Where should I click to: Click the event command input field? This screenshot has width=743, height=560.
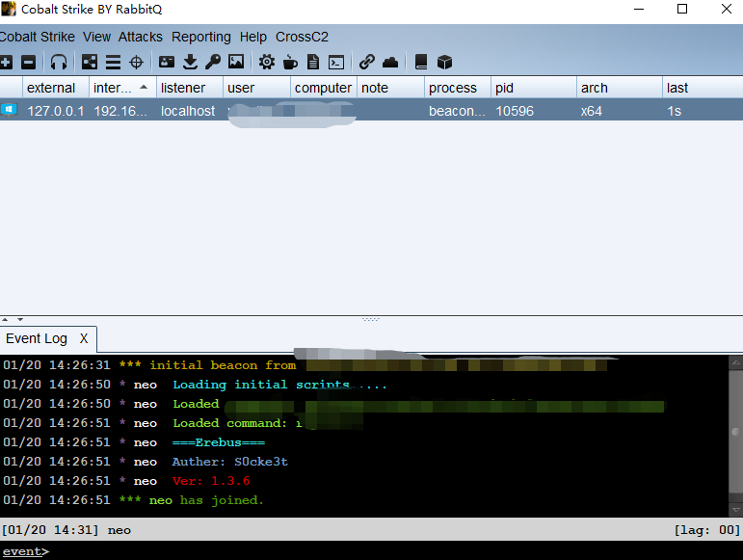(x=385, y=551)
